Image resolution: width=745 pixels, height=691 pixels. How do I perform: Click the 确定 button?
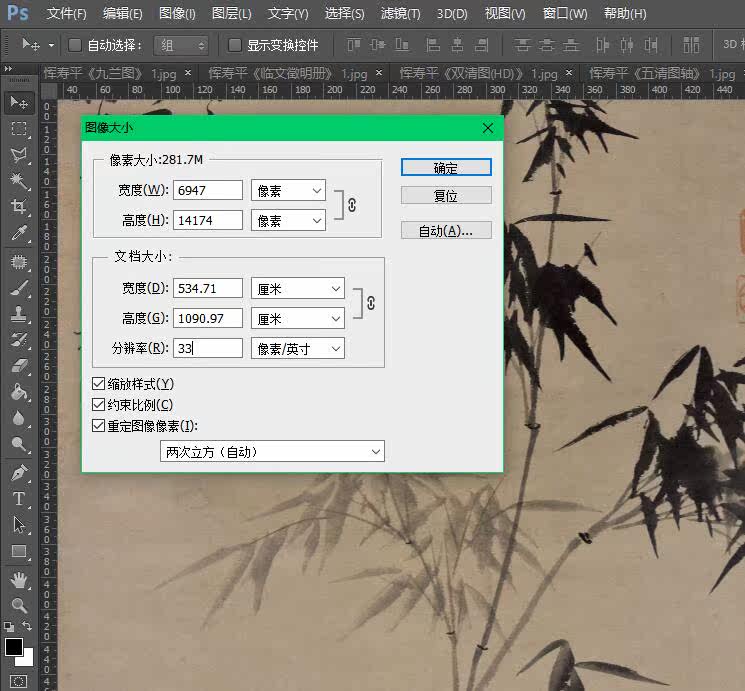pyautogui.click(x=446, y=167)
